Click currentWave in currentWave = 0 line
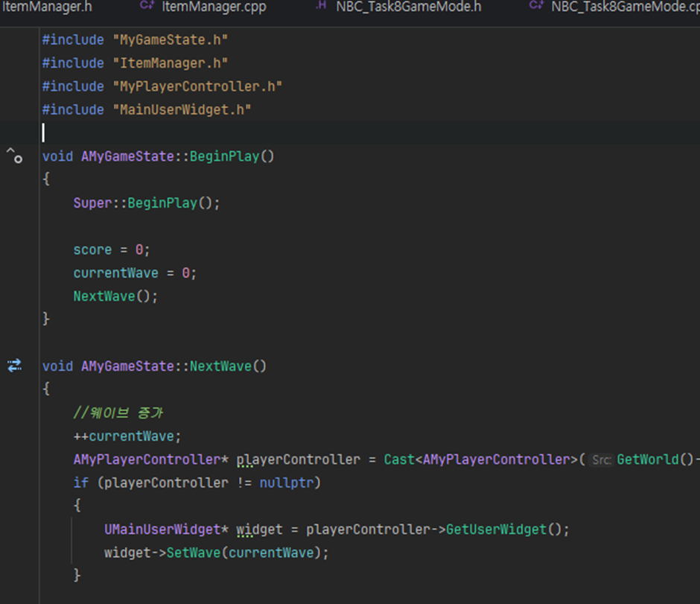700x604 pixels. tap(115, 273)
